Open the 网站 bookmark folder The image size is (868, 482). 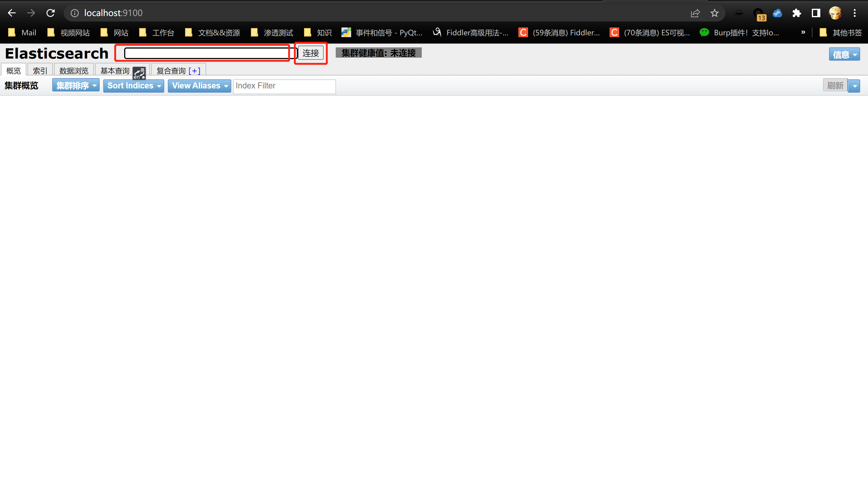point(114,32)
